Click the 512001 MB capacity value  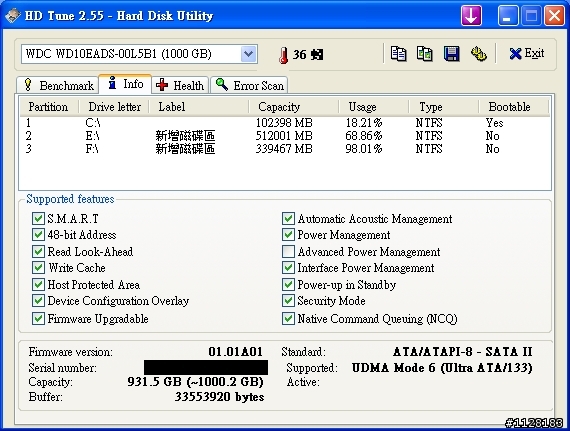tap(284, 136)
